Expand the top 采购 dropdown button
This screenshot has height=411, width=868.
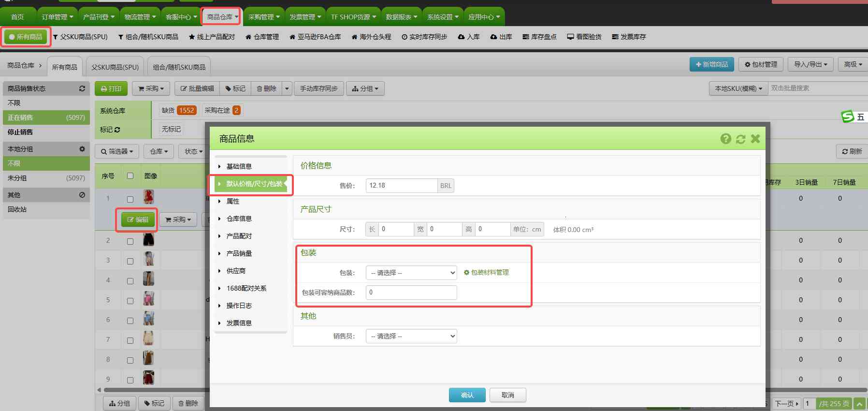151,88
